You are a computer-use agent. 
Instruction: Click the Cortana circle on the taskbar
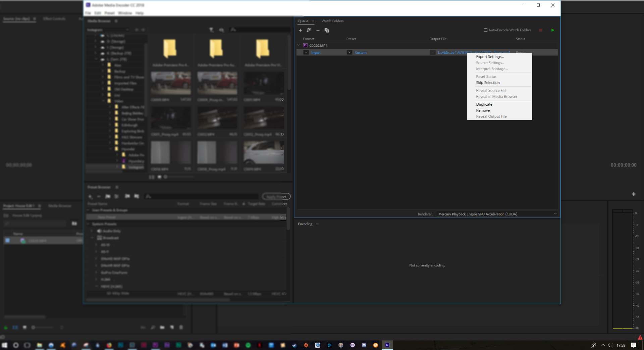(x=16, y=345)
